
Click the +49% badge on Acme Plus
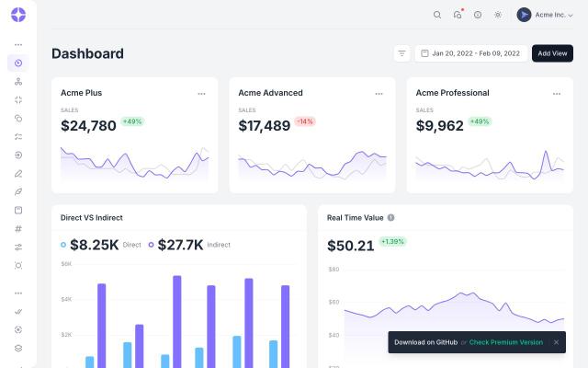pos(132,121)
